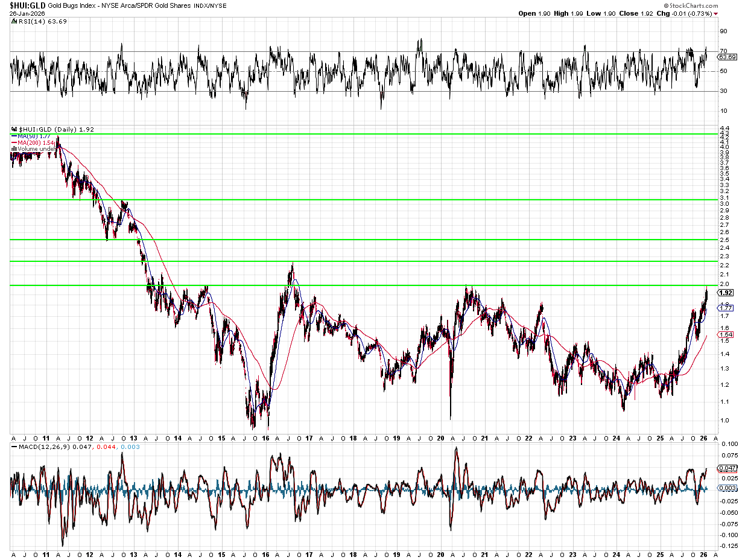Click the blue MA(50) legend line

pos(14,136)
